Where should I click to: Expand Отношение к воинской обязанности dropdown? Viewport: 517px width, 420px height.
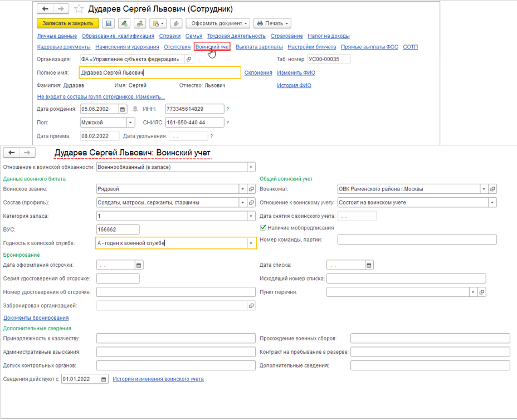(x=251, y=167)
